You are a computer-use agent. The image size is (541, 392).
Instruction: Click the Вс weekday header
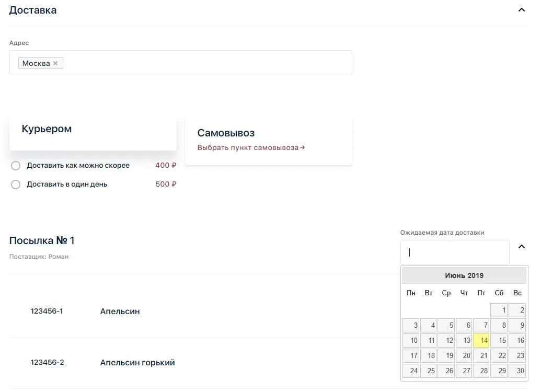click(517, 293)
